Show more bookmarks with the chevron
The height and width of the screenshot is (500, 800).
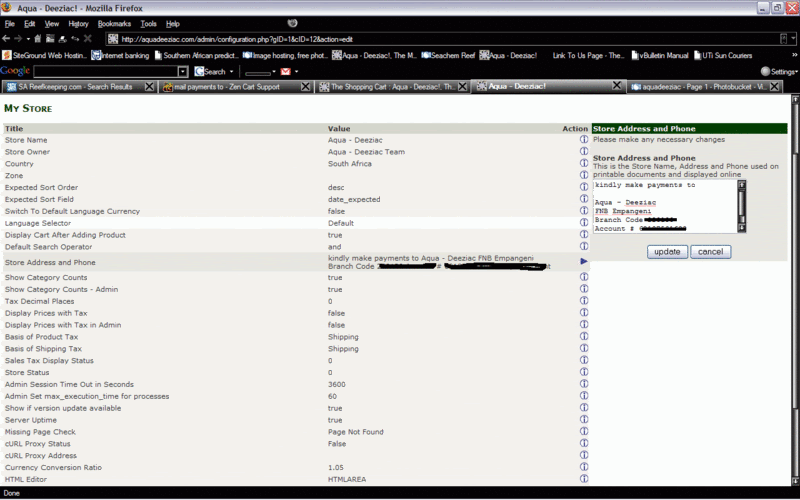tap(794, 55)
